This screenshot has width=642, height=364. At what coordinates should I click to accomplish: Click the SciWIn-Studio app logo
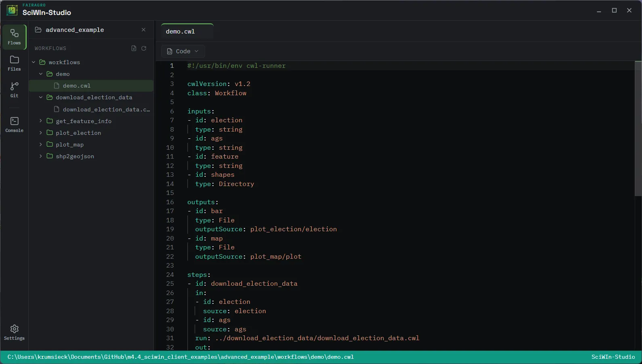(12, 10)
